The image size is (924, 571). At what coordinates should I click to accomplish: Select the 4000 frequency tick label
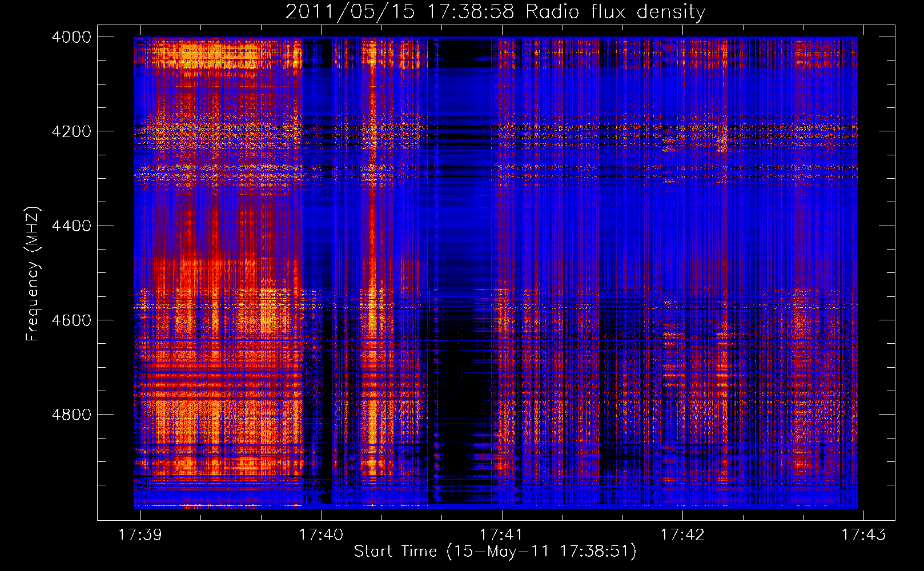click(71, 37)
